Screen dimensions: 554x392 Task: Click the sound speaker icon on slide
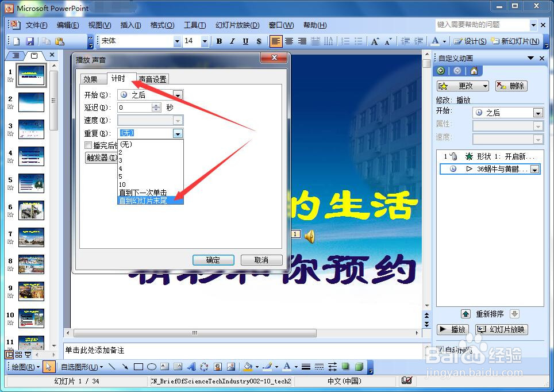[x=310, y=236]
